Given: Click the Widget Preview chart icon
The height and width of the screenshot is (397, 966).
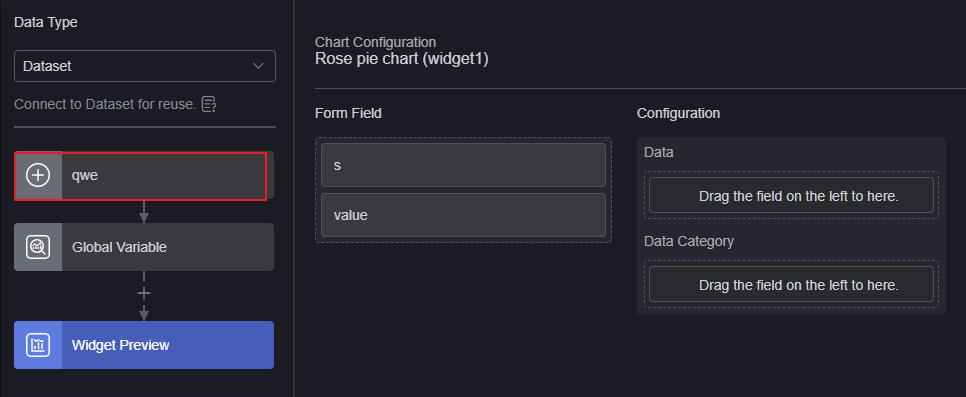Looking at the screenshot, I should pos(38,345).
